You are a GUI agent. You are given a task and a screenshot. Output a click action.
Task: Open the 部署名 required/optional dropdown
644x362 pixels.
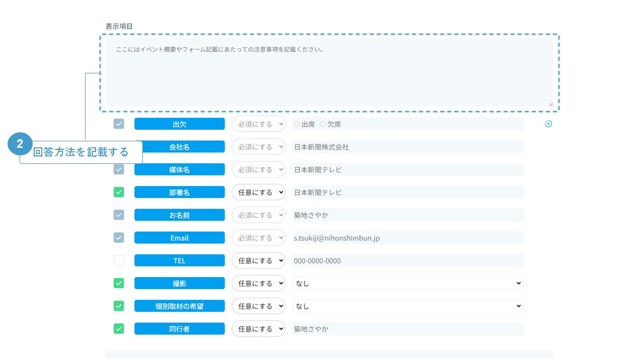tap(258, 192)
